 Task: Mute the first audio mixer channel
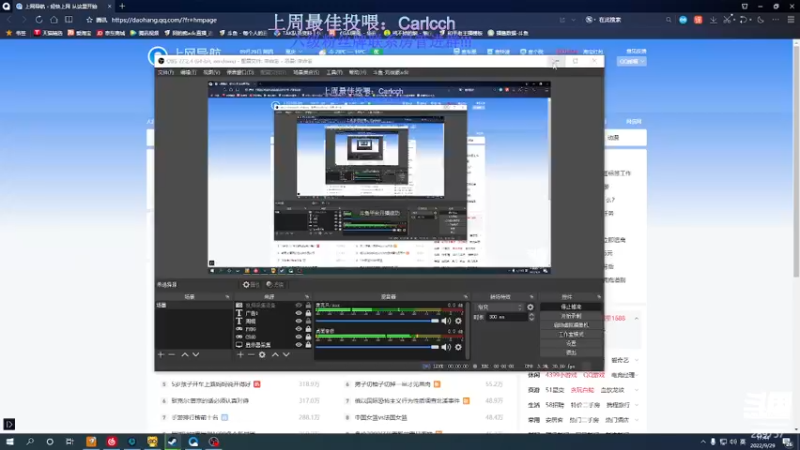coord(446,321)
